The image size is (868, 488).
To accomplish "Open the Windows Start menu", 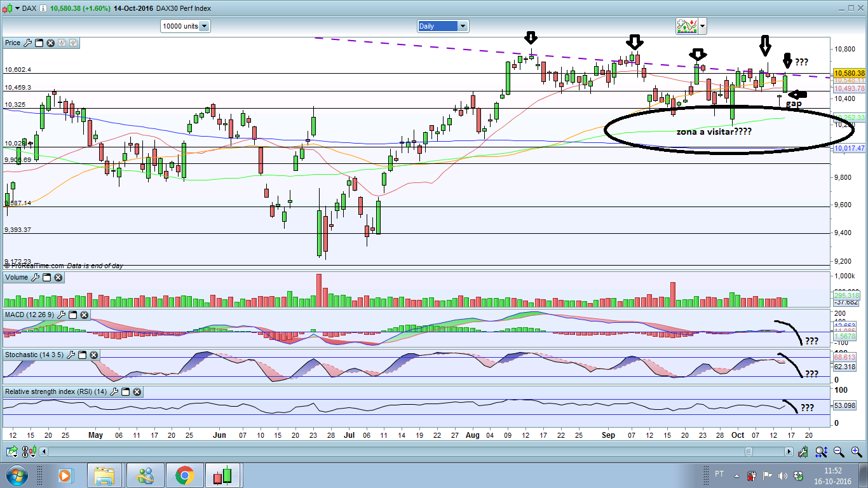I will coord(16,475).
